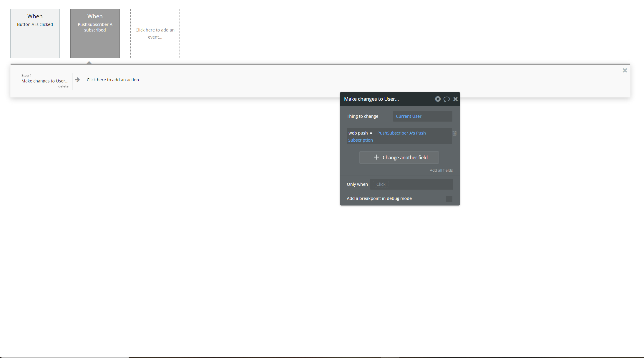Click the Add all fields link
Viewport: 644px width, 358px height.
(x=441, y=170)
